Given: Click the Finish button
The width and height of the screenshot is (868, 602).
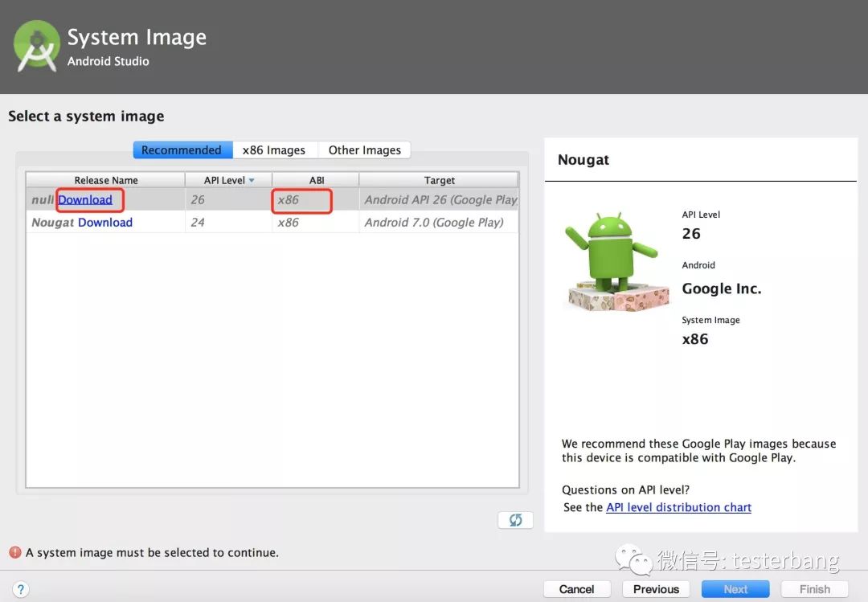Looking at the screenshot, I should point(814,589).
